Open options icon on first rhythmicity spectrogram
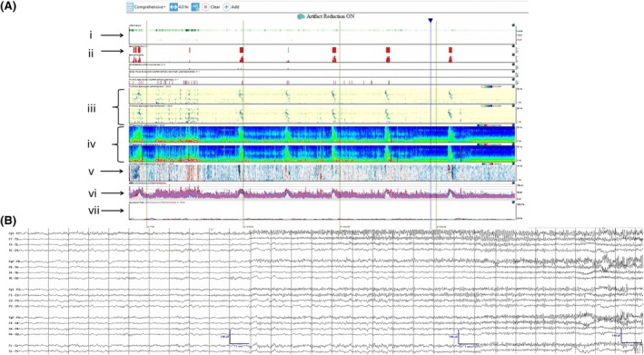Viewport: 644px width, 355px height. point(514,87)
